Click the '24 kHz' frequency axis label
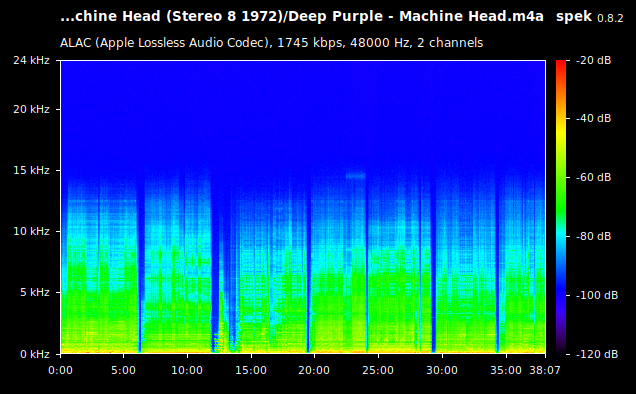 [31, 60]
